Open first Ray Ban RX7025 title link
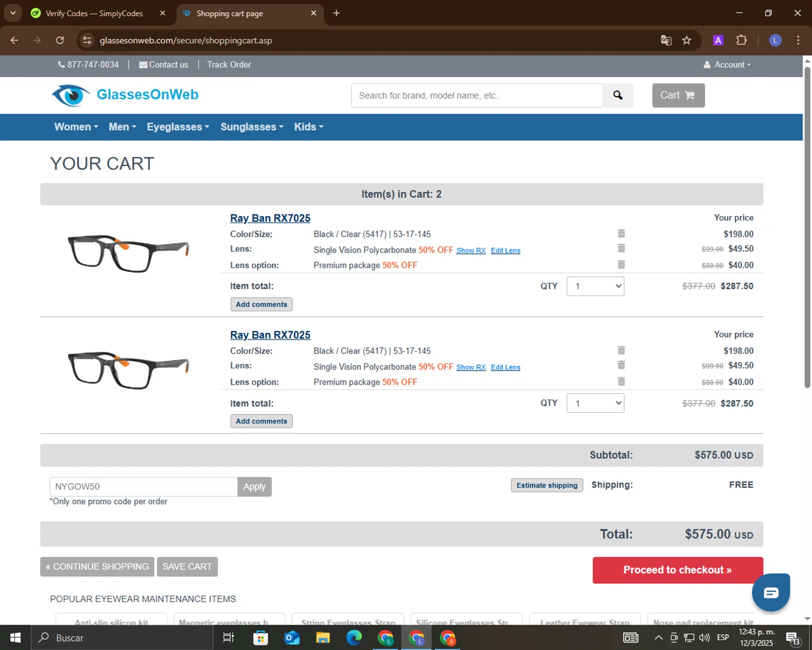Viewport: 812px width, 650px height. 270,218
